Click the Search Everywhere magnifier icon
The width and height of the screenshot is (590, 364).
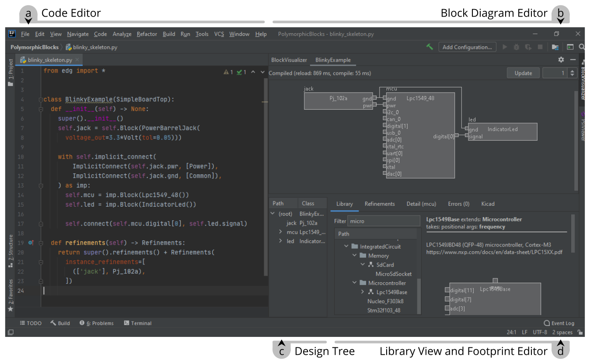point(582,47)
